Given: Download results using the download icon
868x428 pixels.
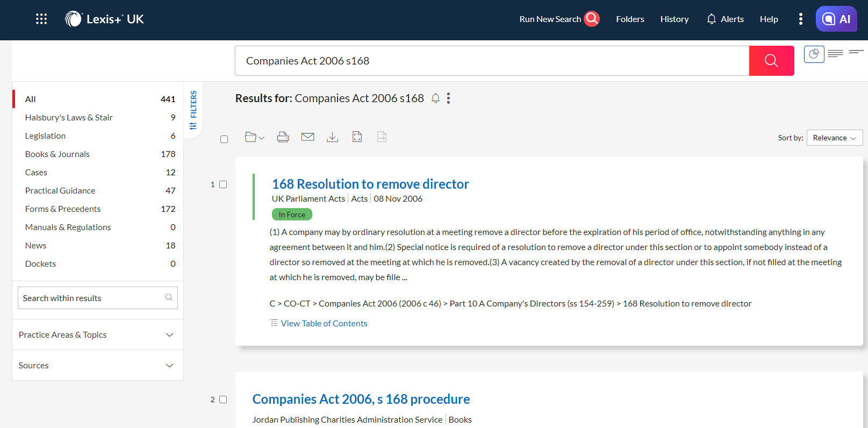Looking at the screenshot, I should [332, 137].
